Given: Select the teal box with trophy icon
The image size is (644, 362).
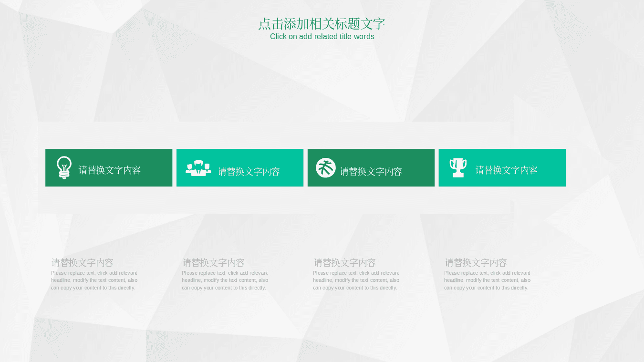Looking at the screenshot, I should pos(502,168).
